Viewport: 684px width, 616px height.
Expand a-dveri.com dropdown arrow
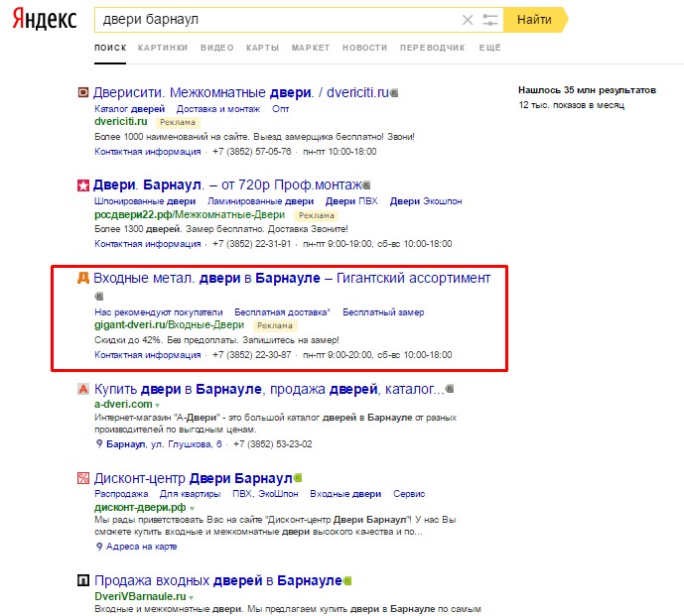click(158, 405)
